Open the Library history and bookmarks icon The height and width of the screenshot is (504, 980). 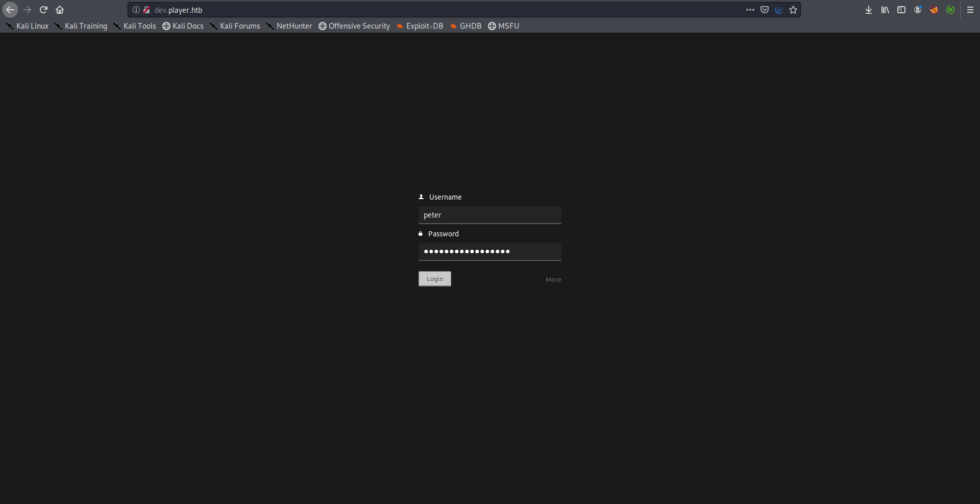(885, 10)
